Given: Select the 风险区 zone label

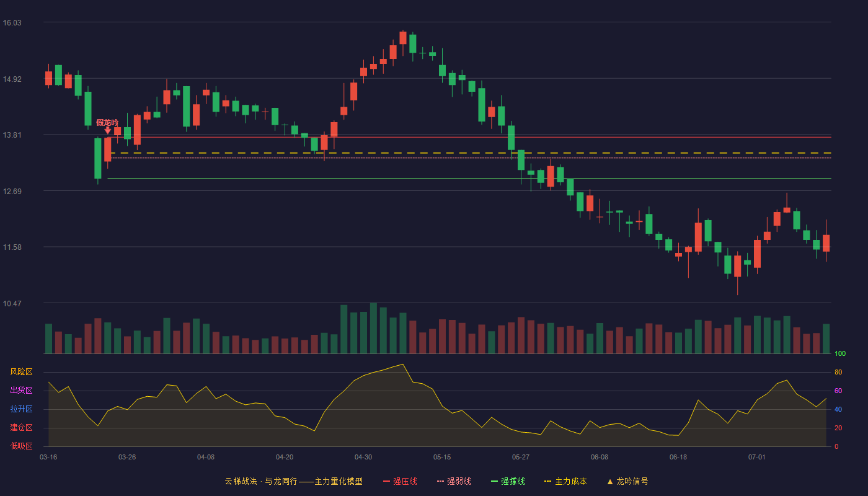Looking at the screenshot, I should [21, 372].
